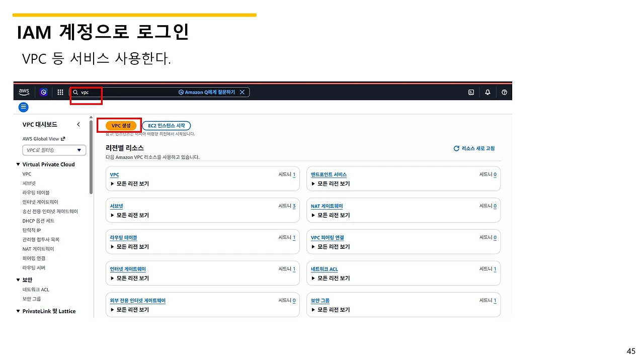644x362 pixels.
Task: Open 탄력적 IP in the sidebar
Action: 32,230
